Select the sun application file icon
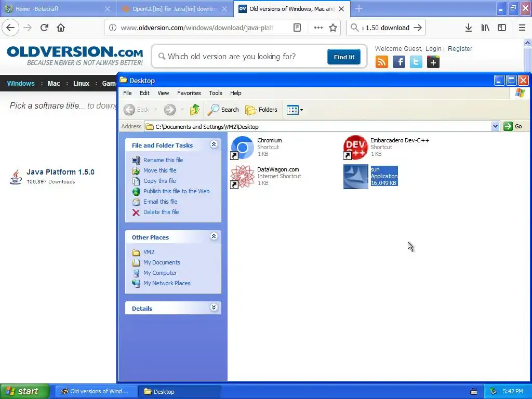Viewport: 532px width, 399px height. [x=355, y=177]
